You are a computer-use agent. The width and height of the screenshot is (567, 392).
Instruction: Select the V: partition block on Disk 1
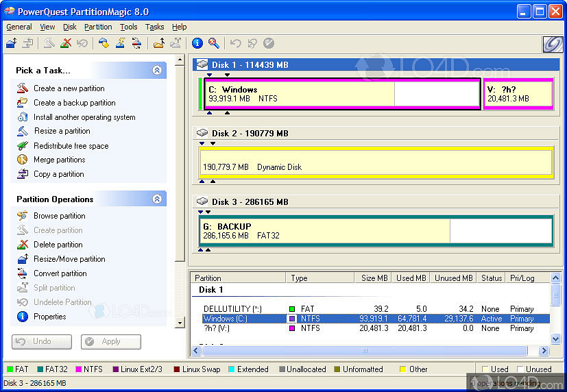click(518, 94)
